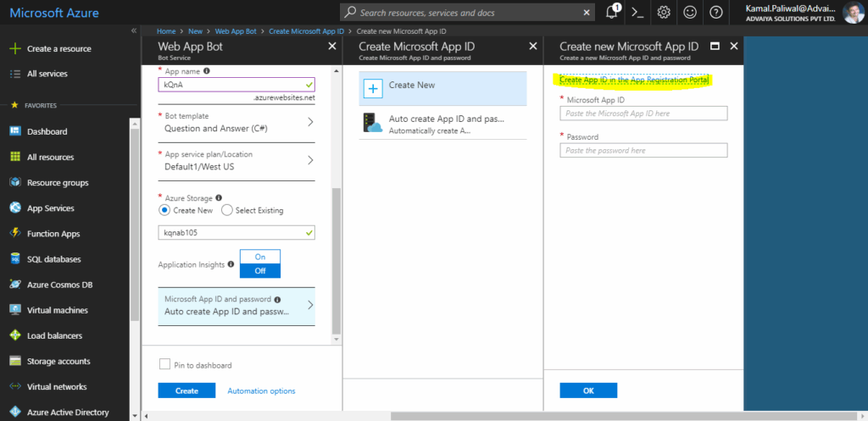
Task: Open Create a resource in sidebar
Action: (x=59, y=48)
